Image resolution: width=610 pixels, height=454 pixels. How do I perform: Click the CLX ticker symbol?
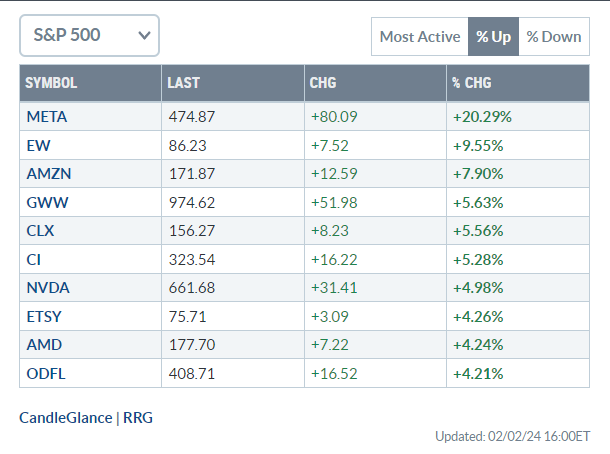click(x=41, y=231)
